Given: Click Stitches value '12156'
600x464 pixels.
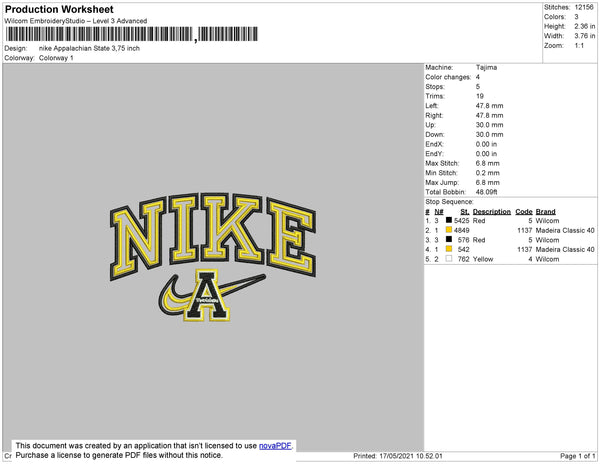Looking at the screenshot, I should 584,7.
